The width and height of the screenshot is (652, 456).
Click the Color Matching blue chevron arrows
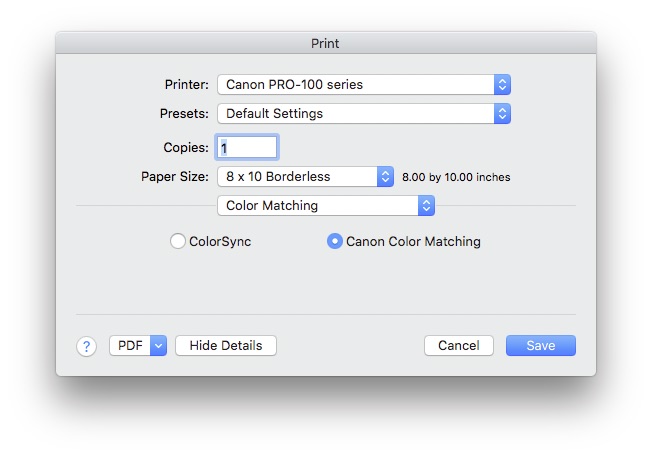click(426, 206)
